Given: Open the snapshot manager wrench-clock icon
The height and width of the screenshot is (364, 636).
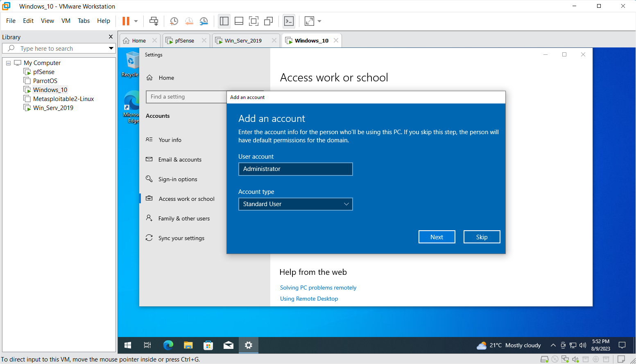Looking at the screenshot, I should tap(204, 21).
